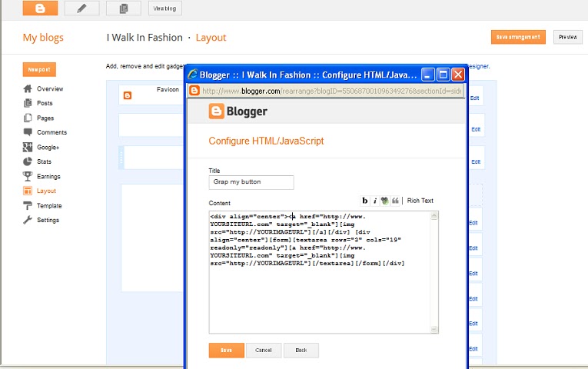Image resolution: width=588 pixels, height=369 pixels.
Task: Click the Cancel button
Action: click(263, 351)
